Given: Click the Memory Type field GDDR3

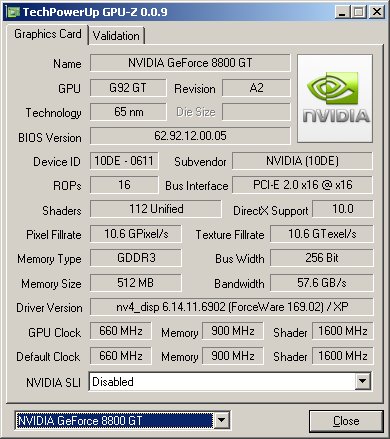Looking at the screenshot, I should (x=136, y=258).
